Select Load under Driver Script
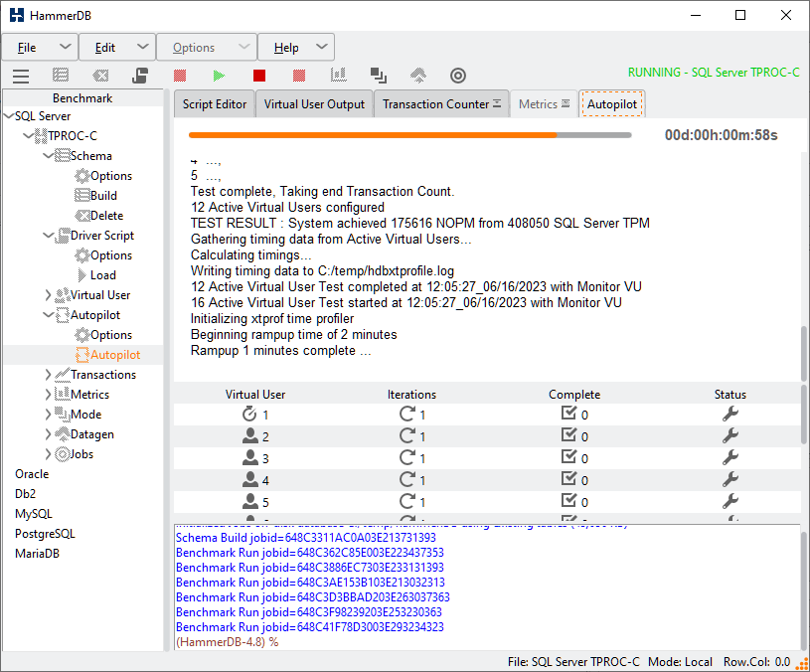The width and height of the screenshot is (810, 672). pos(102,275)
